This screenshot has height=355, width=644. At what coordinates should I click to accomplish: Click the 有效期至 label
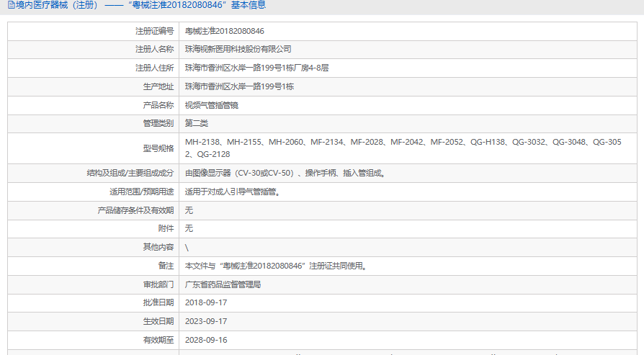coord(158,340)
